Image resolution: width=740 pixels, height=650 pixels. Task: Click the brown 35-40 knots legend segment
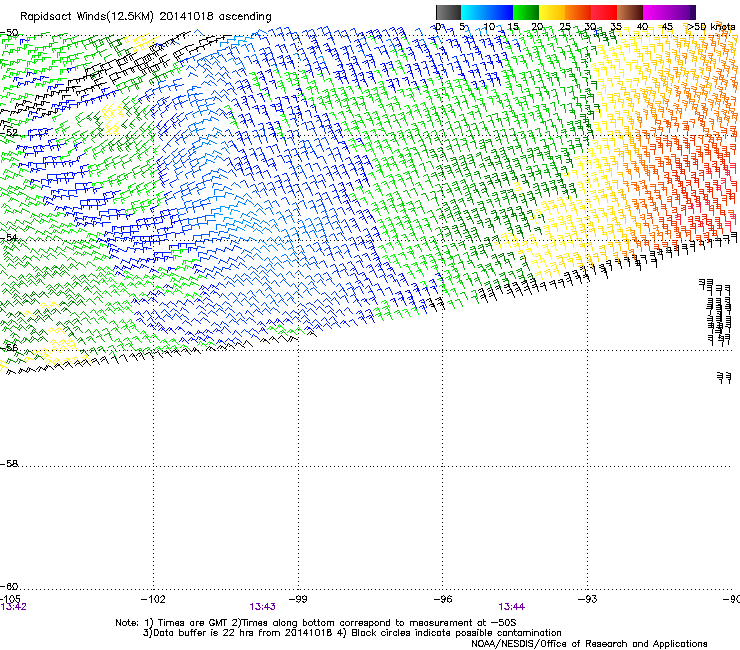630,12
